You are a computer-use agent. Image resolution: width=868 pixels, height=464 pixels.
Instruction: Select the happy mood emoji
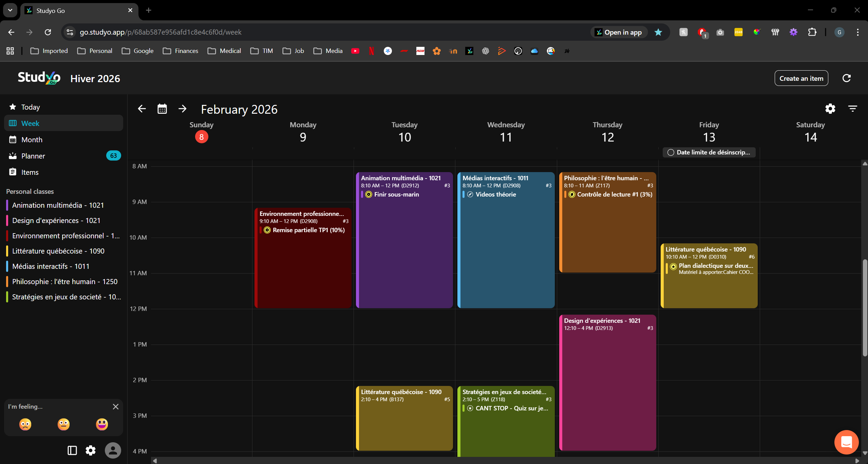click(x=102, y=424)
